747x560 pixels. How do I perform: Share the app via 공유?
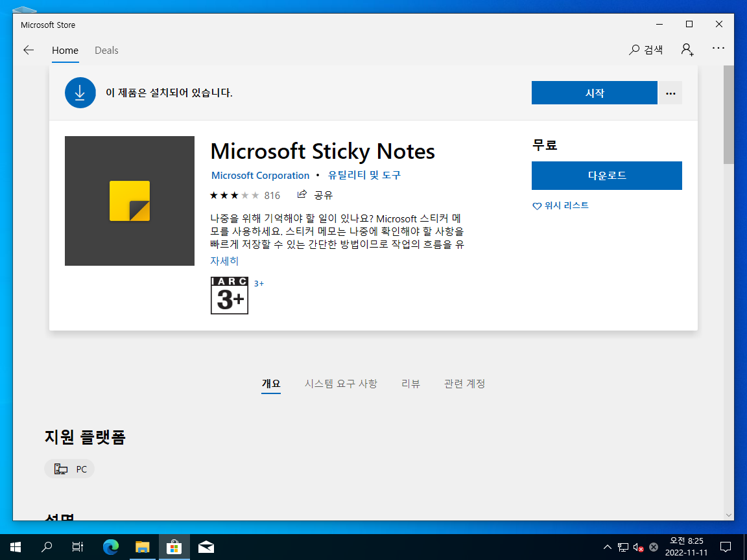315,194
